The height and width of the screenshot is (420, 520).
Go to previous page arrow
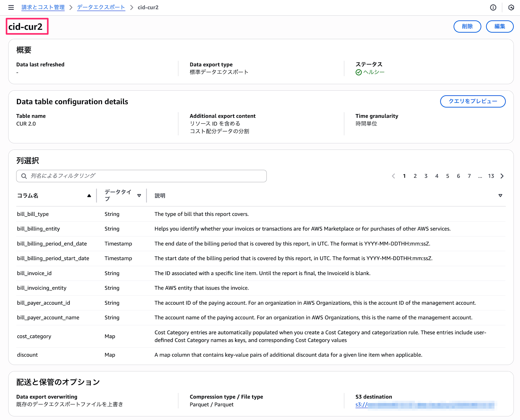click(x=393, y=176)
